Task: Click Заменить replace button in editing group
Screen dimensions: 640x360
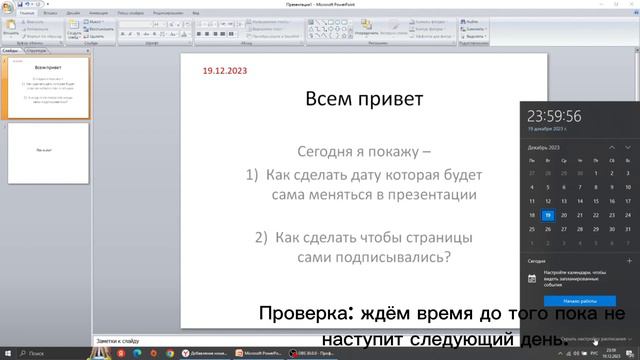Action: click(x=473, y=29)
